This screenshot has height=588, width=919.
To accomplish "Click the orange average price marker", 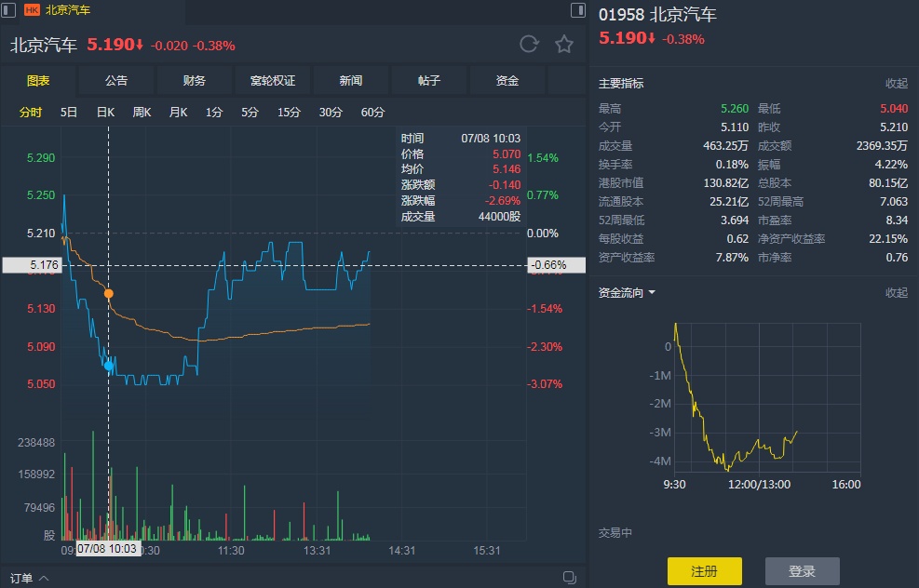I will coord(108,293).
